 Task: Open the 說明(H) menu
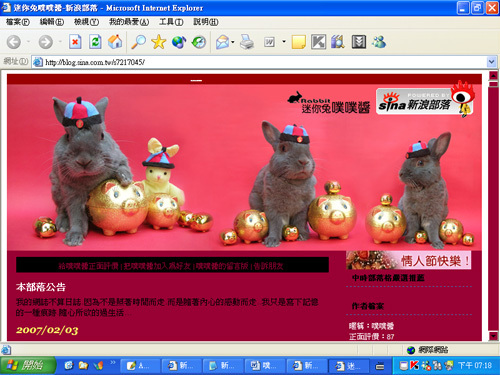tap(206, 22)
